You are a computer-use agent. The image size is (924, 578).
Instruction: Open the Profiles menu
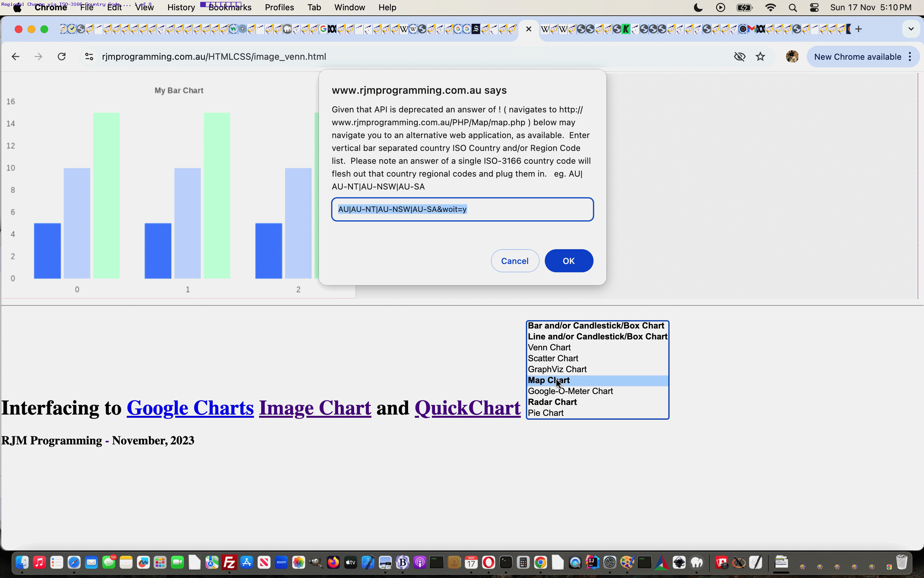pyautogui.click(x=279, y=7)
